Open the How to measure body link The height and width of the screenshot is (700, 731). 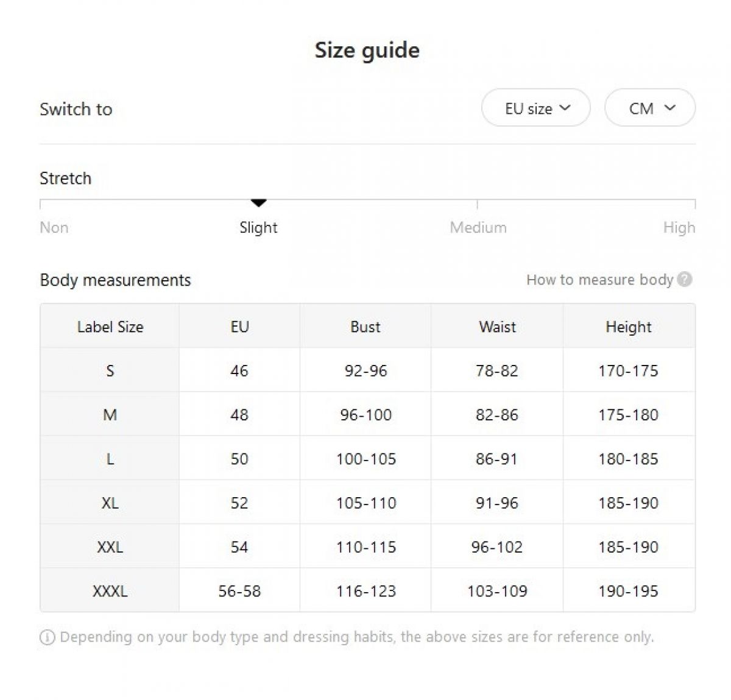(599, 280)
